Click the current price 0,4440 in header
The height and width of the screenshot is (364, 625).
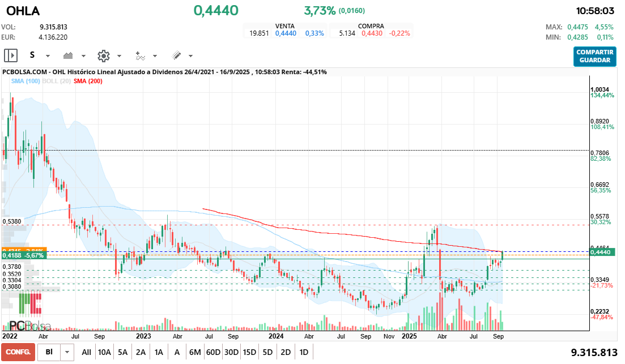coord(216,10)
